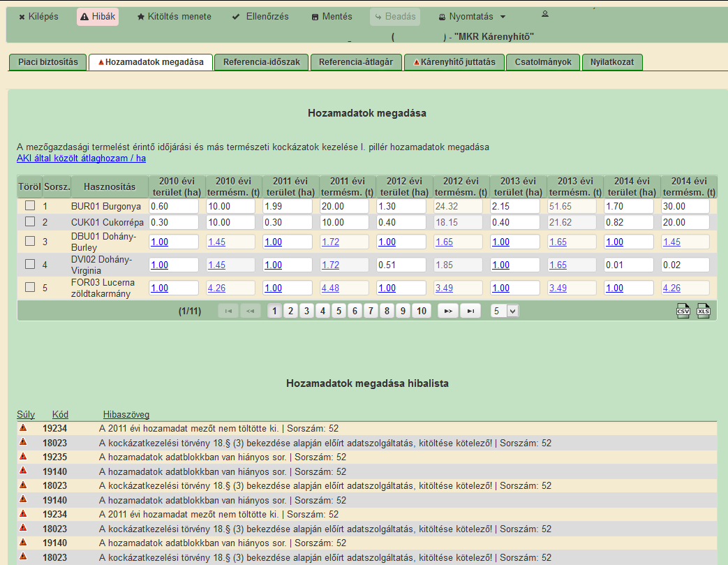Viewport: 728px width, 565px height.
Task: Export table as CSV
Action: point(683,311)
